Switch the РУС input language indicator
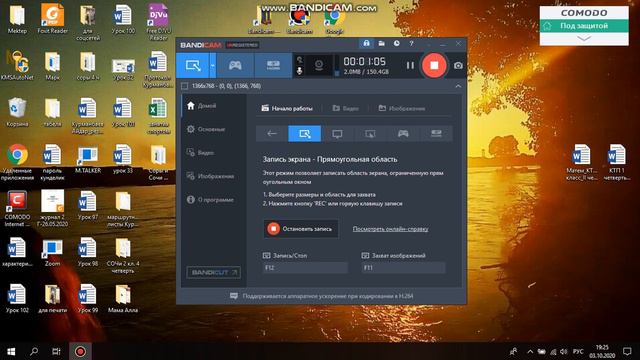The height and width of the screenshot is (360, 640). coord(578,351)
